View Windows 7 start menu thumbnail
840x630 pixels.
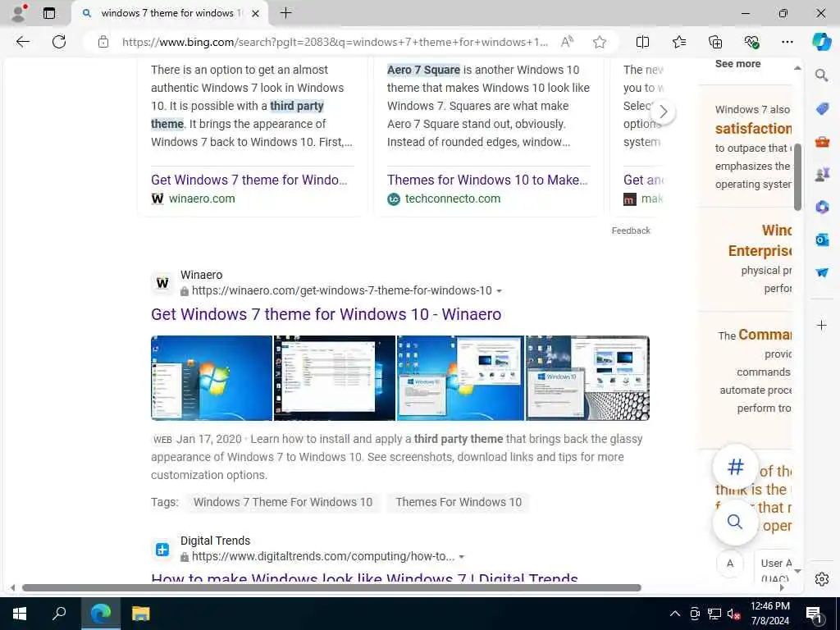212,377
